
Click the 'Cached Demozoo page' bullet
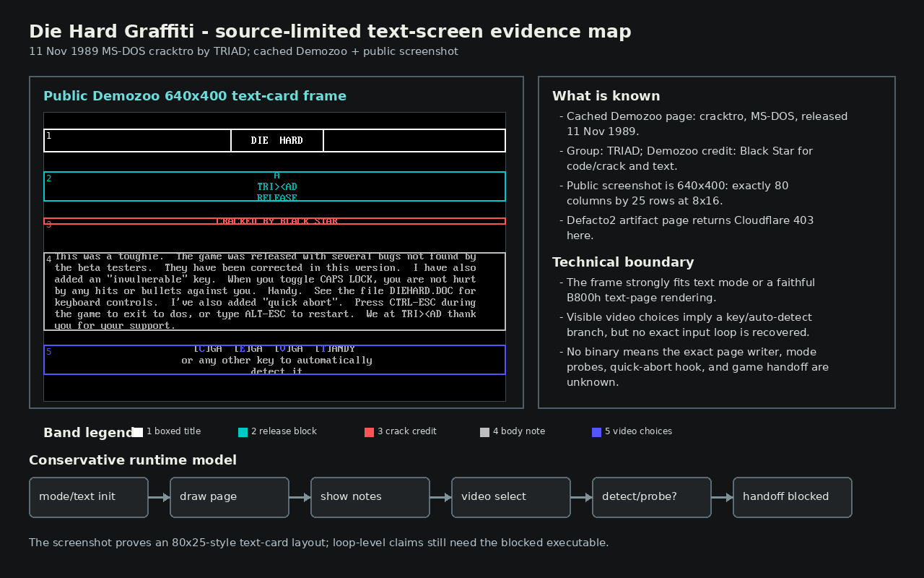(x=704, y=124)
